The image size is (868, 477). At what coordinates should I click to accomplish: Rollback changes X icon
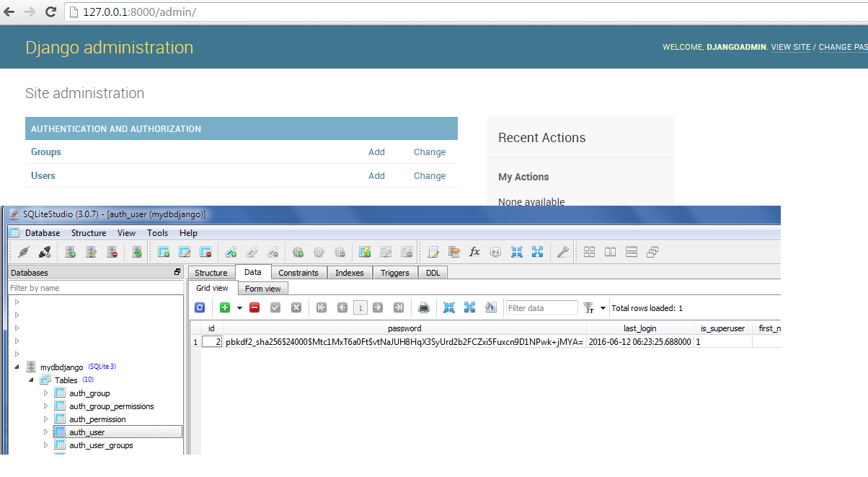coord(296,307)
